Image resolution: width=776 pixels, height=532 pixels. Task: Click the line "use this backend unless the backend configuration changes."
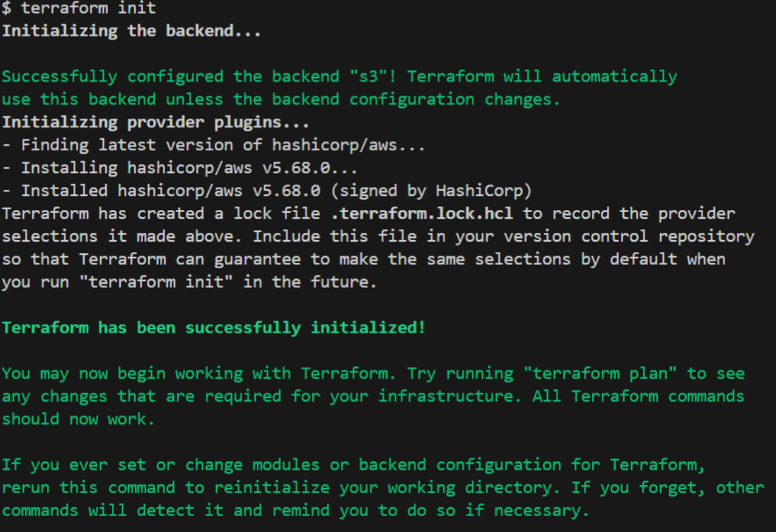(x=280, y=99)
